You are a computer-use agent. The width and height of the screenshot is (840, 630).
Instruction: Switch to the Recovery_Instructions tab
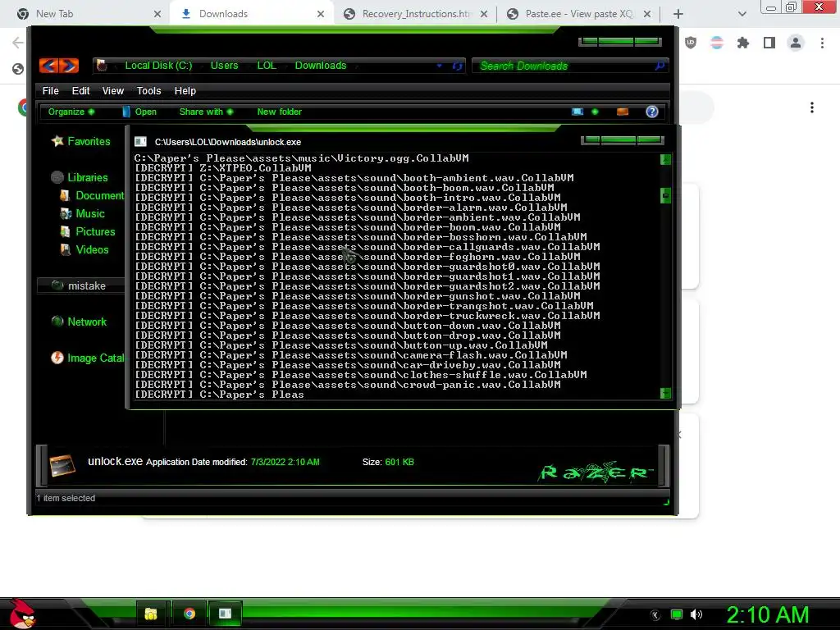click(x=416, y=14)
